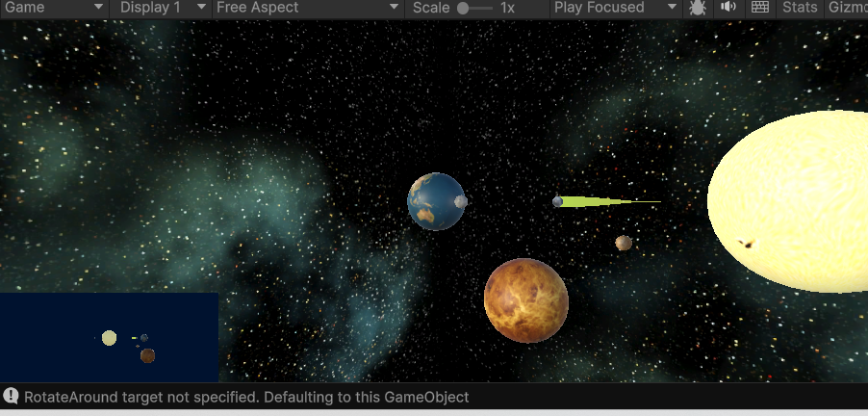The image size is (868, 416).
Task: Click the RotateAround target not specified message
Action: coord(246,397)
